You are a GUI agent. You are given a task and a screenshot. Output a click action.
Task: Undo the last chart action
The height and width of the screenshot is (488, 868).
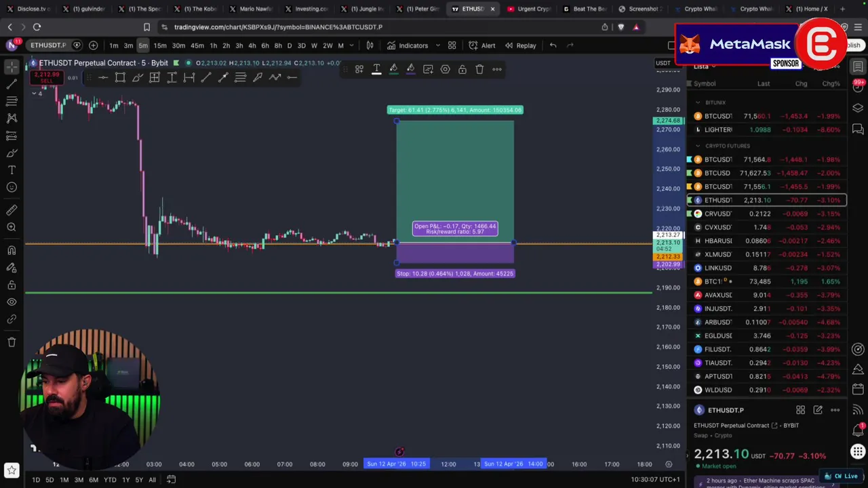553,45
